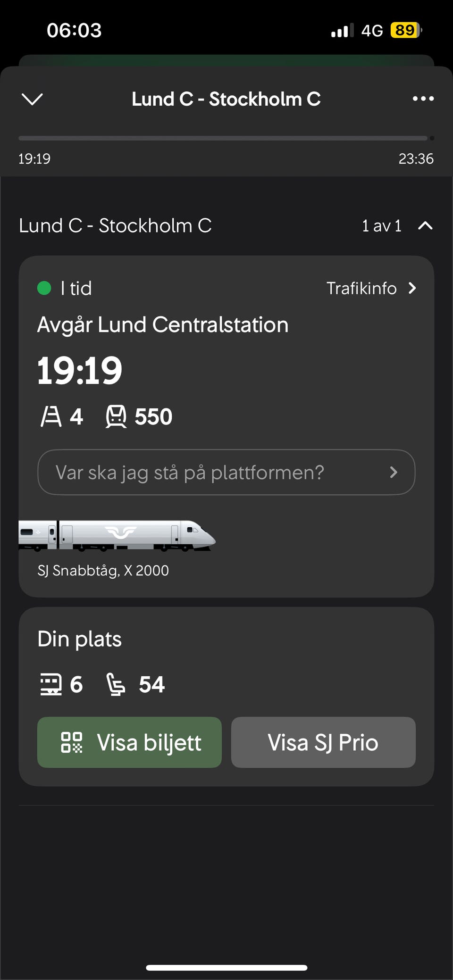This screenshot has width=453, height=980.
Task: Tap the 'Lund C - Stockholm C' header title
Action: (x=226, y=99)
